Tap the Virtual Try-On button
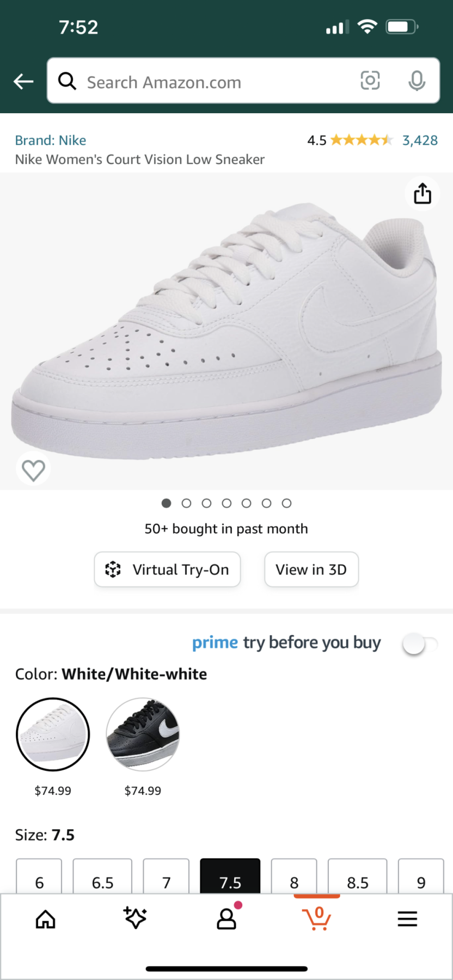 [x=167, y=569]
